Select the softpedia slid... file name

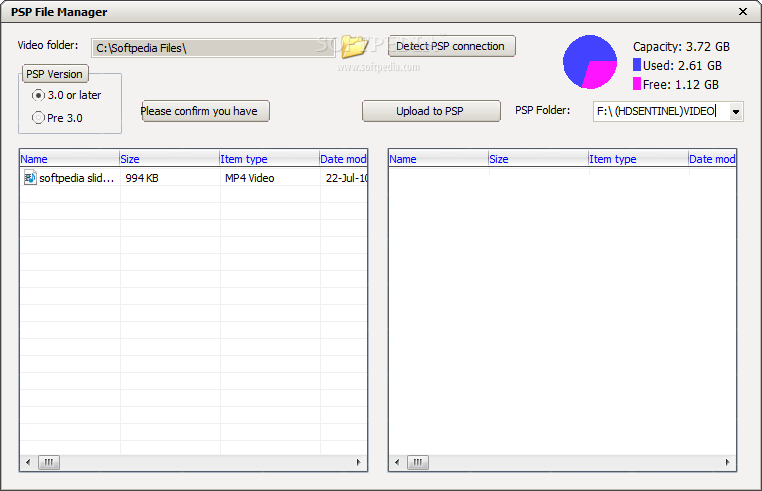(x=77, y=178)
